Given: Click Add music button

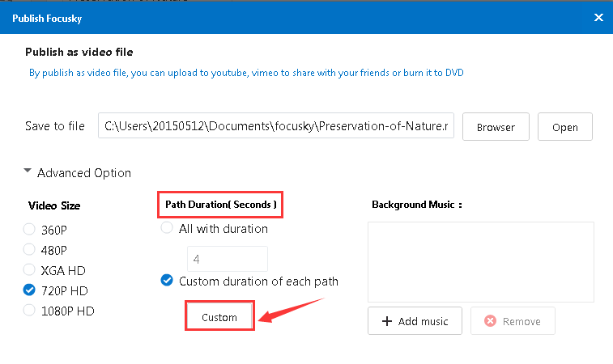Looking at the screenshot, I should (x=415, y=321).
